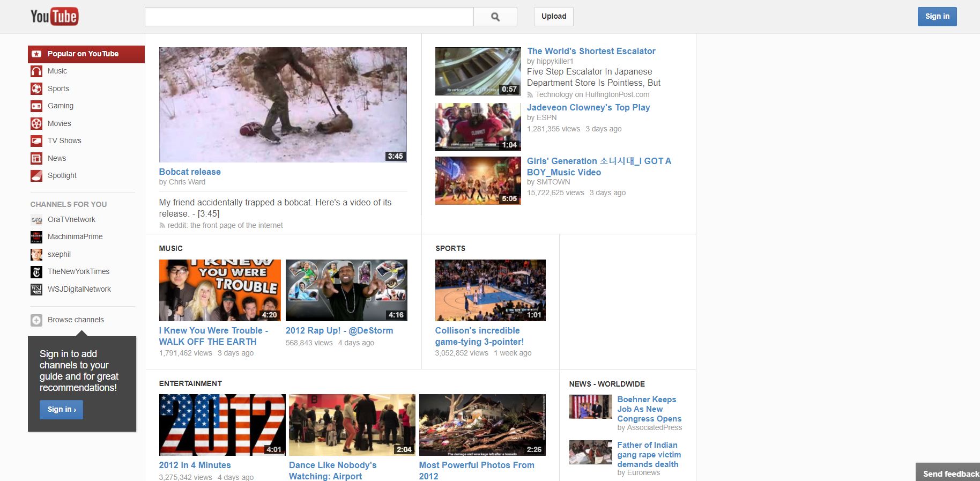980x481 pixels.
Task: Click the RSS icon beside HuffingtonPost feed
Action: click(530, 95)
